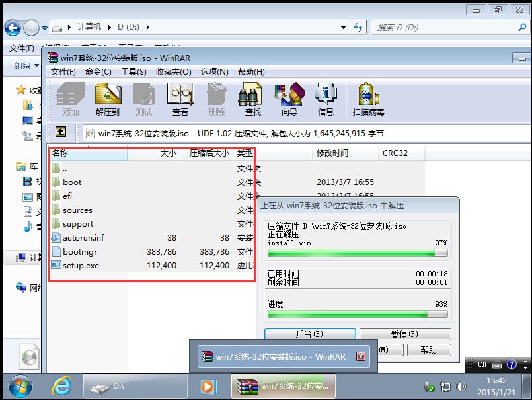Select the support folder icon
Viewport: 532px width, 400px height.
point(56,223)
